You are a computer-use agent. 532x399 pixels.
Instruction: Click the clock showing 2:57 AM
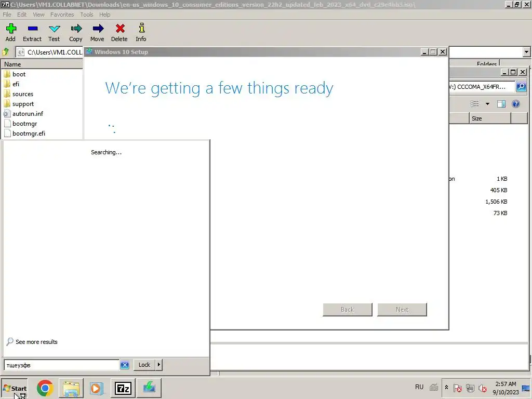point(506,384)
